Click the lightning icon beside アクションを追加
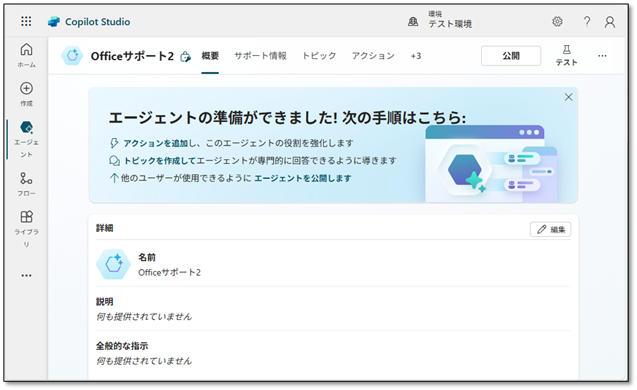This screenshot has width=637, height=390. (x=114, y=143)
